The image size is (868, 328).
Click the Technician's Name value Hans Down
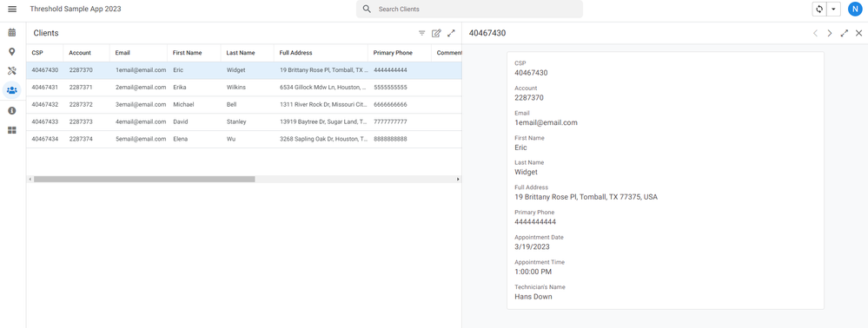(x=533, y=297)
